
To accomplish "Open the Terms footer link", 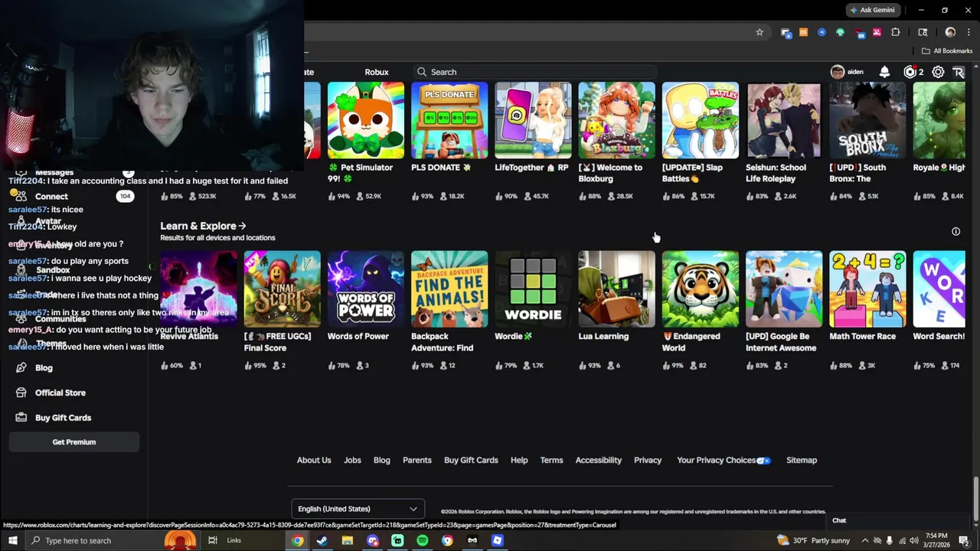I will tap(551, 461).
